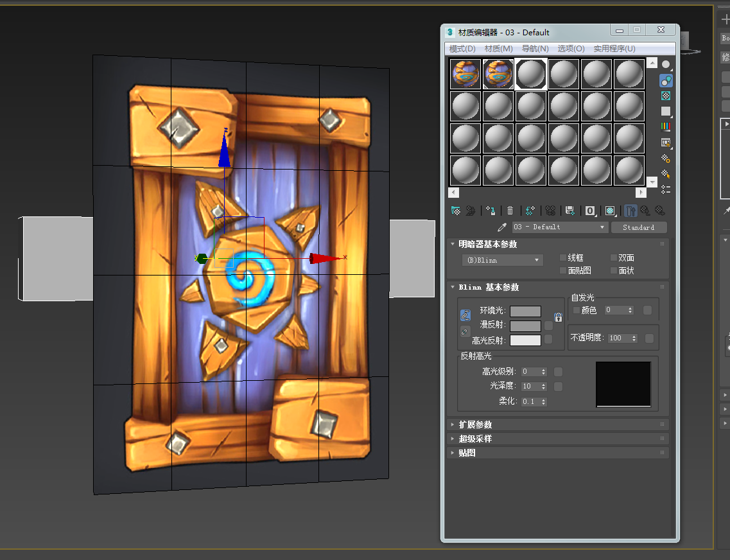The height and width of the screenshot is (560, 730).
Task: Click the 高光反射 color swatch
Action: (x=526, y=340)
